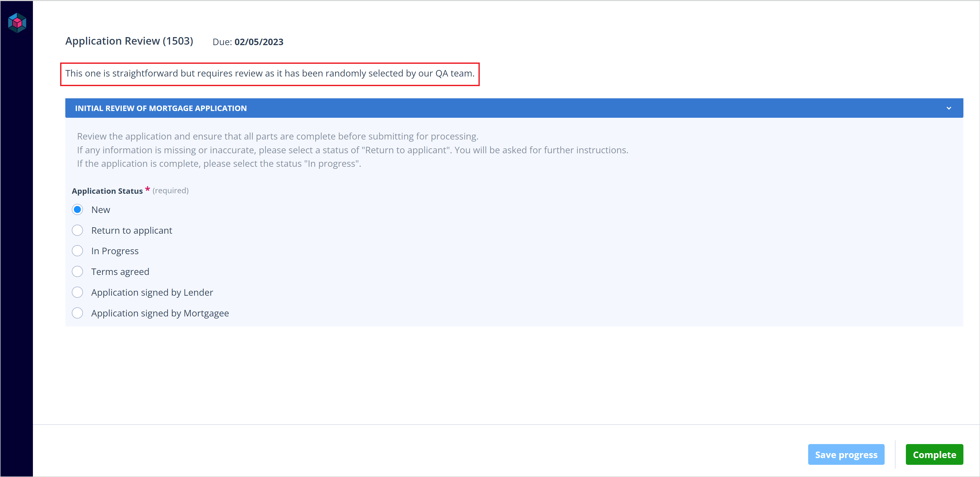Click the Application Status field label
The width and height of the screenshot is (980, 477).
pos(107,191)
